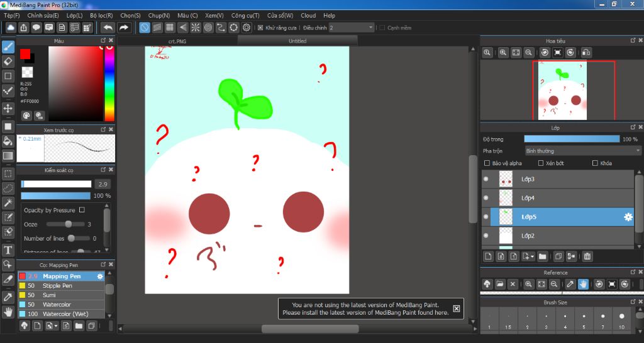This screenshot has height=343, width=644.
Task: Select the Stipple Pen brush
Action: (61, 286)
